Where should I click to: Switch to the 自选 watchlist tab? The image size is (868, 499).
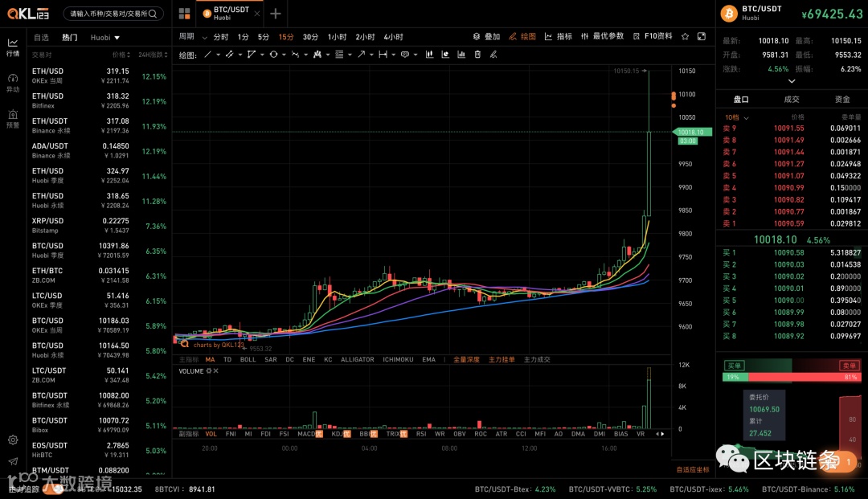point(42,38)
